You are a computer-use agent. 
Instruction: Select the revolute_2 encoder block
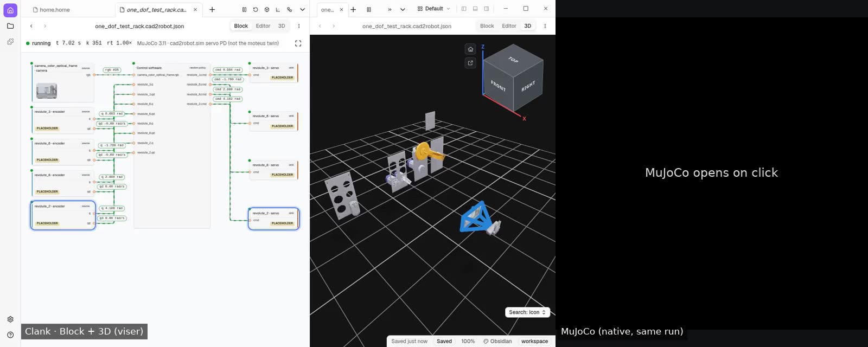[x=63, y=215]
